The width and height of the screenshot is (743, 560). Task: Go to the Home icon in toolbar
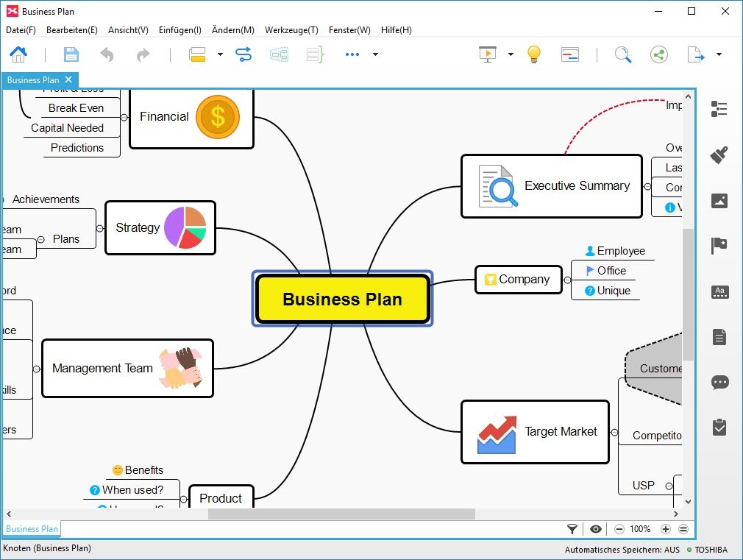pyautogui.click(x=18, y=54)
